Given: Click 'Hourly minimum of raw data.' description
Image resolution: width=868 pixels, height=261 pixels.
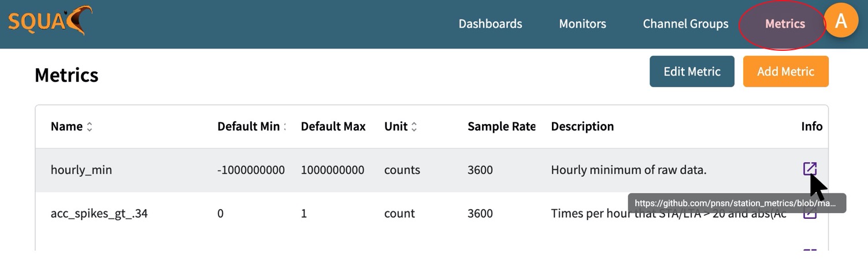Looking at the screenshot, I should tap(629, 170).
